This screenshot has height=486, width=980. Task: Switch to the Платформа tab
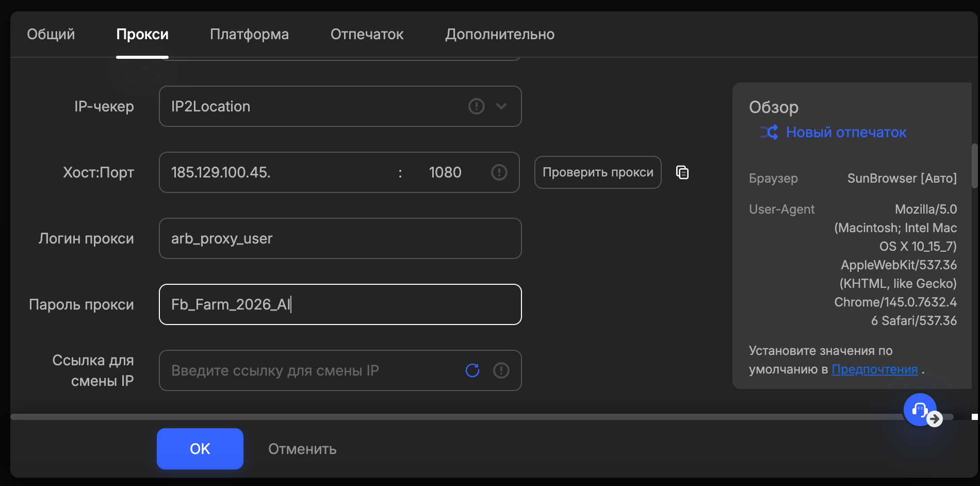pos(249,34)
